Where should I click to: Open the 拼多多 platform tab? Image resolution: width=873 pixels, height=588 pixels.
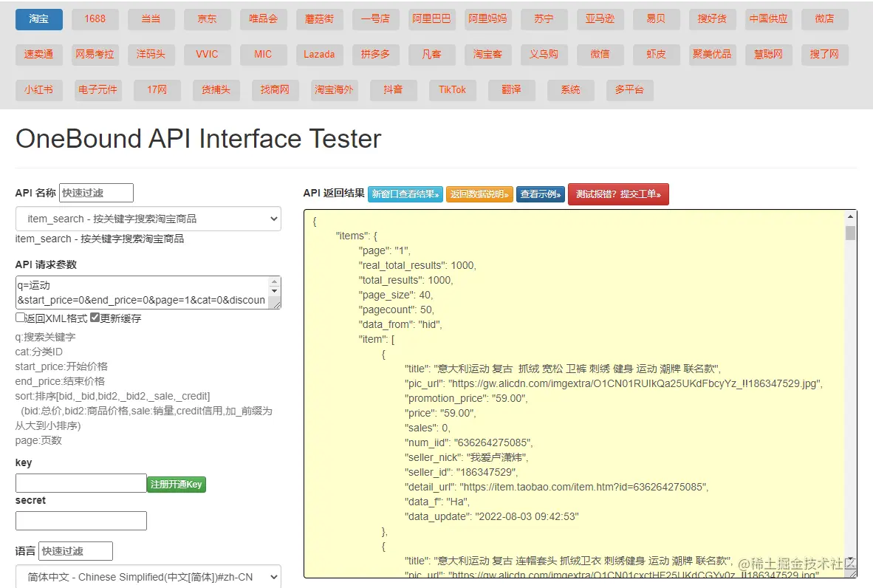point(375,55)
